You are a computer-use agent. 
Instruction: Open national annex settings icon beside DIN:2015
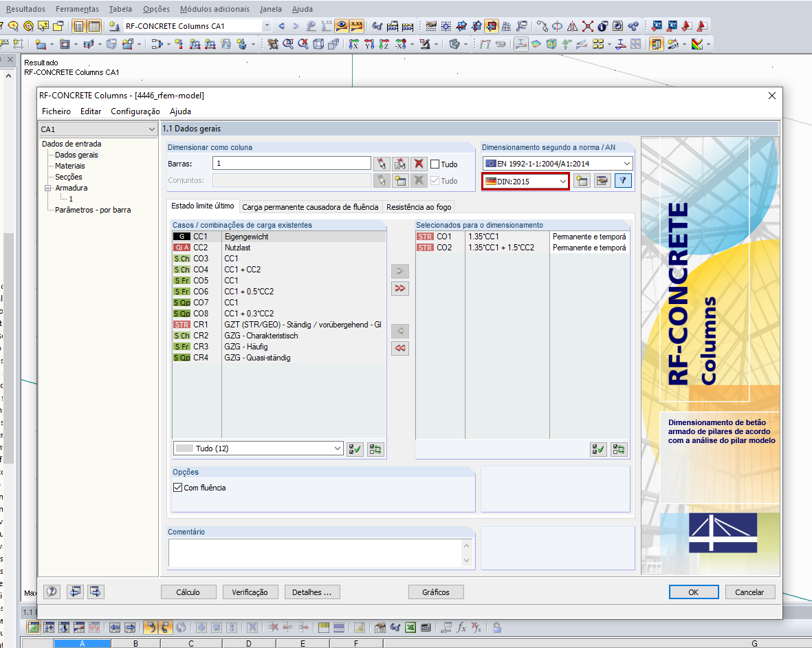click(x=602, y=181)
